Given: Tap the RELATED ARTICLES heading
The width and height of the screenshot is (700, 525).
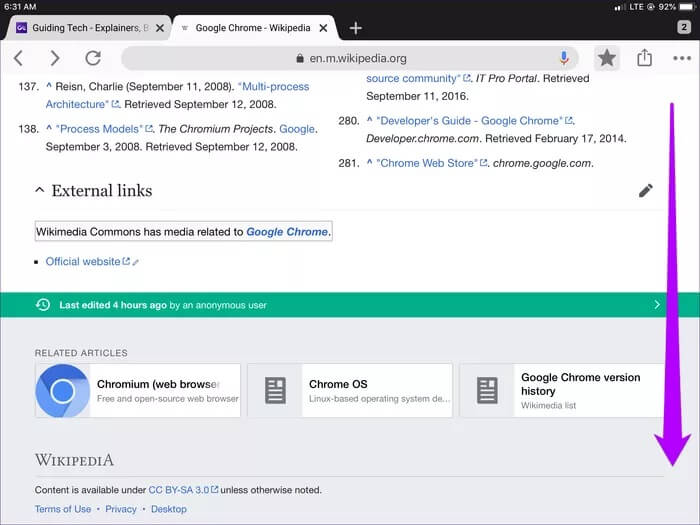Looking at the screenshot, I should point(81,353).
